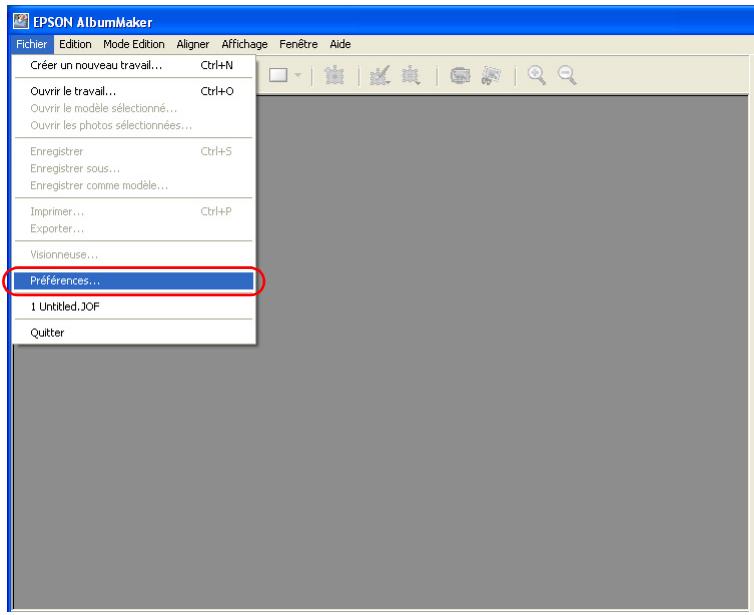
Task: Click the photo trimming scissors icon
Action: coord(491,75)
